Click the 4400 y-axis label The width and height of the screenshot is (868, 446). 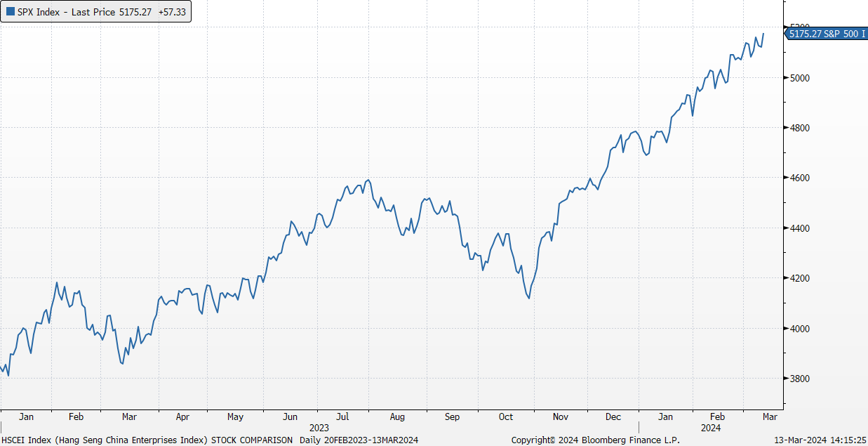[x=799, y=228]
